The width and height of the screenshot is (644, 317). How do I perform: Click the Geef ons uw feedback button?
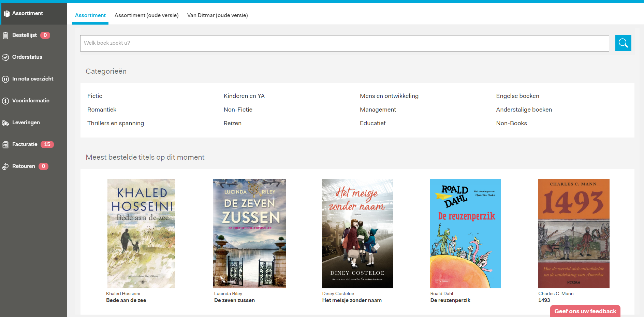(585, 311)
